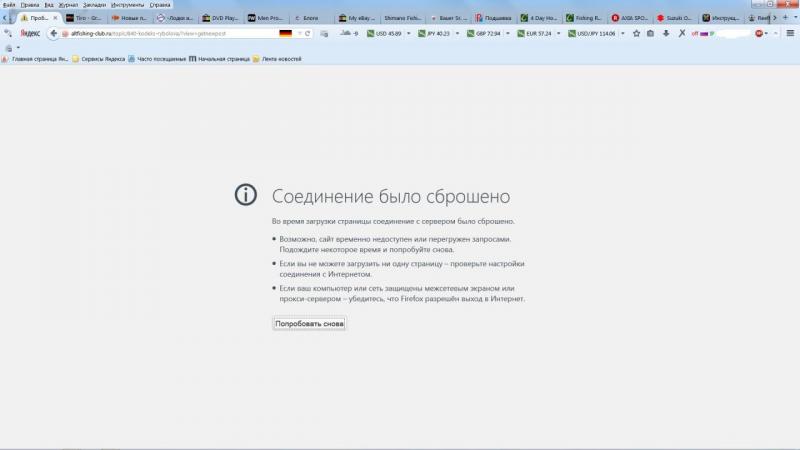Open Сервисы Яндекса bookmark folder
Viewport: 800px width, 450px height.
(98, 59)
